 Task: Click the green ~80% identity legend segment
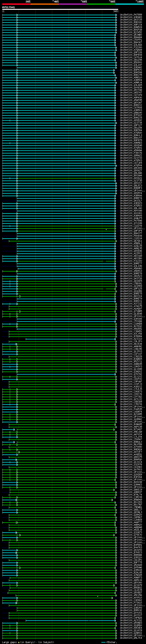click(101, 4)
